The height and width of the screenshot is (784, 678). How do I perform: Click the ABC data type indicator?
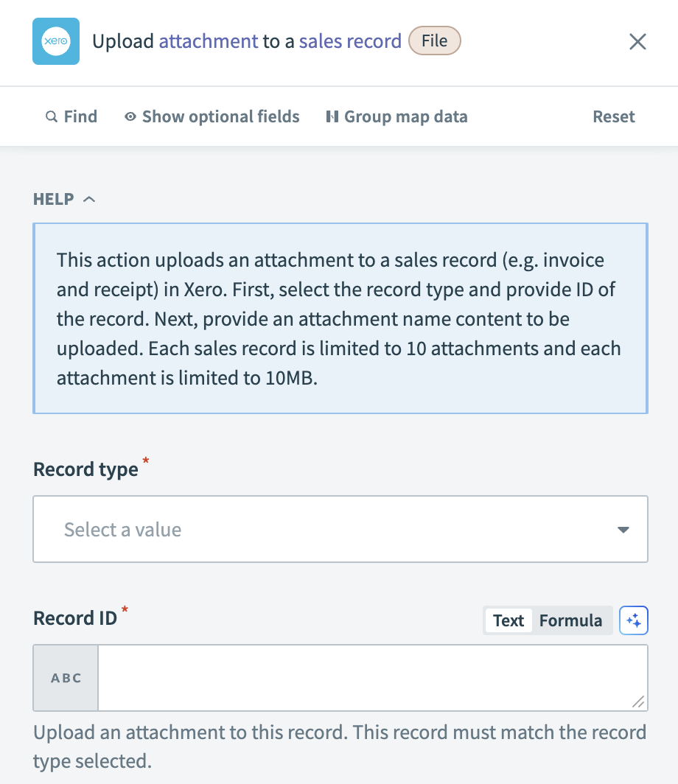click(x=66, y=677)
